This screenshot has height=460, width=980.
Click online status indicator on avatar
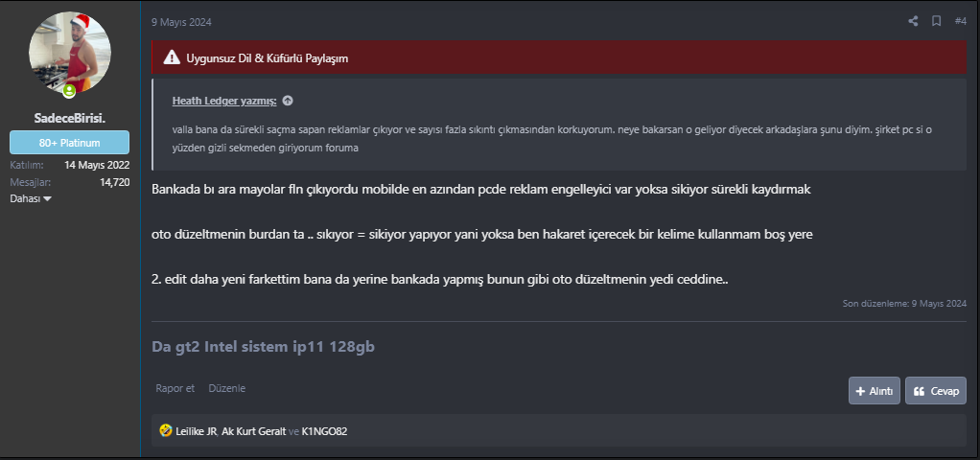69,91
